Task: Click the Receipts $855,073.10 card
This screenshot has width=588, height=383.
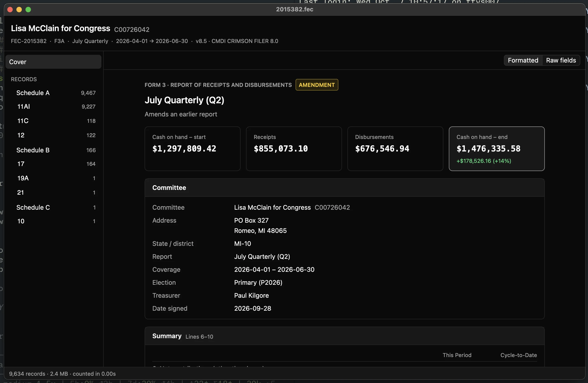Action: pyautogui.click(x=294, y=149)
